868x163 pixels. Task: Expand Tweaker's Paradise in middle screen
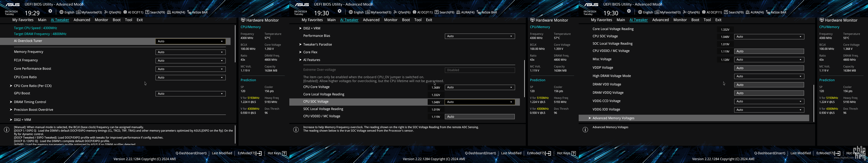315,45
